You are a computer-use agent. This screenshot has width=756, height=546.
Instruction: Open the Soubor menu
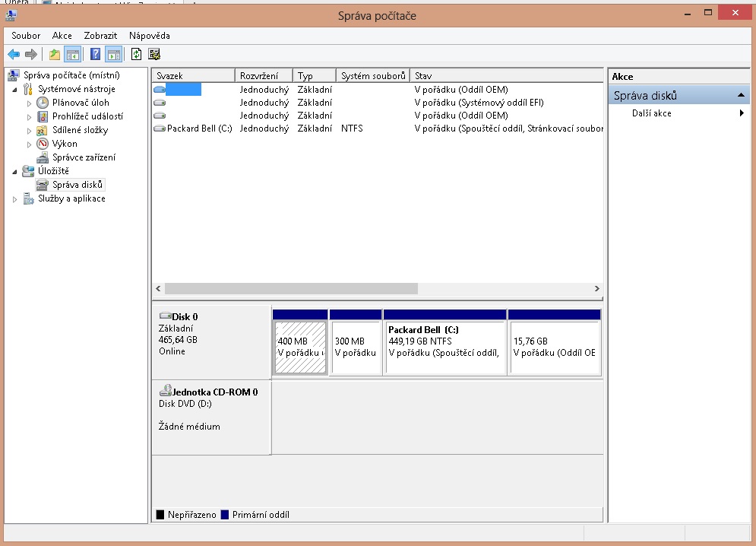click(26, 36)
